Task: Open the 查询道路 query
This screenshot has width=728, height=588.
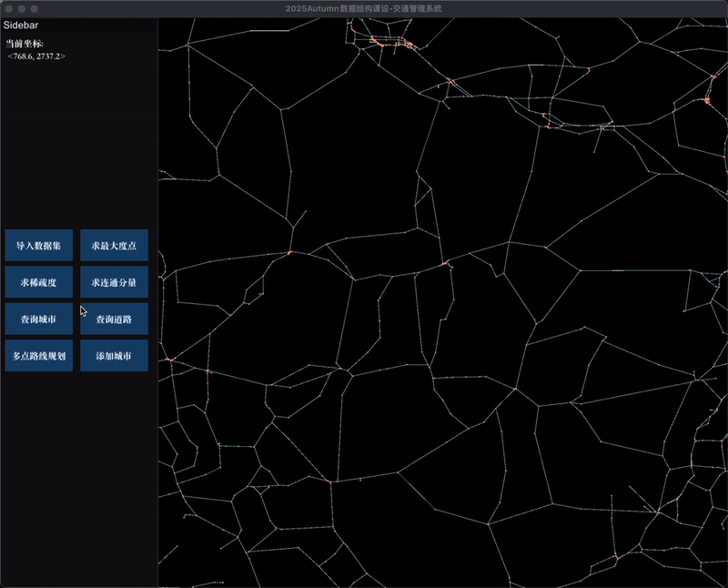Action: (x=115, y=319)
